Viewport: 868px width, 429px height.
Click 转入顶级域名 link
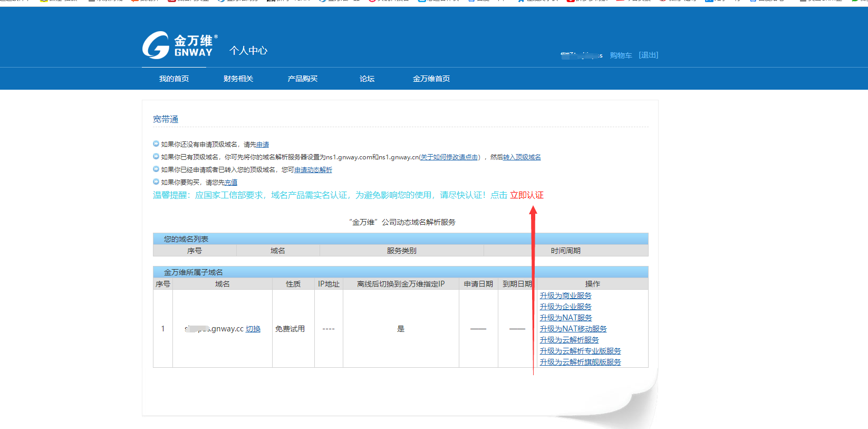coord(522,157)
